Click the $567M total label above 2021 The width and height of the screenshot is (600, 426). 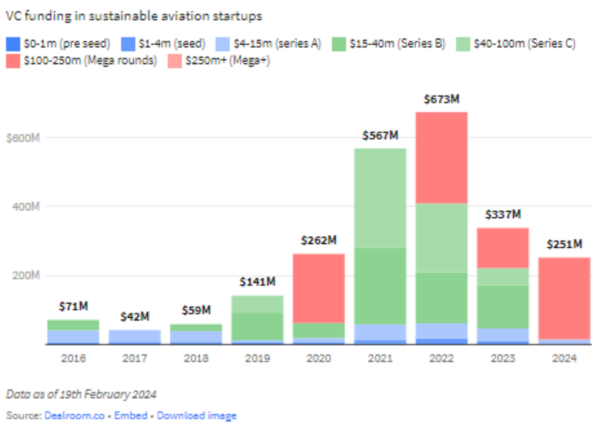(378, 136)
